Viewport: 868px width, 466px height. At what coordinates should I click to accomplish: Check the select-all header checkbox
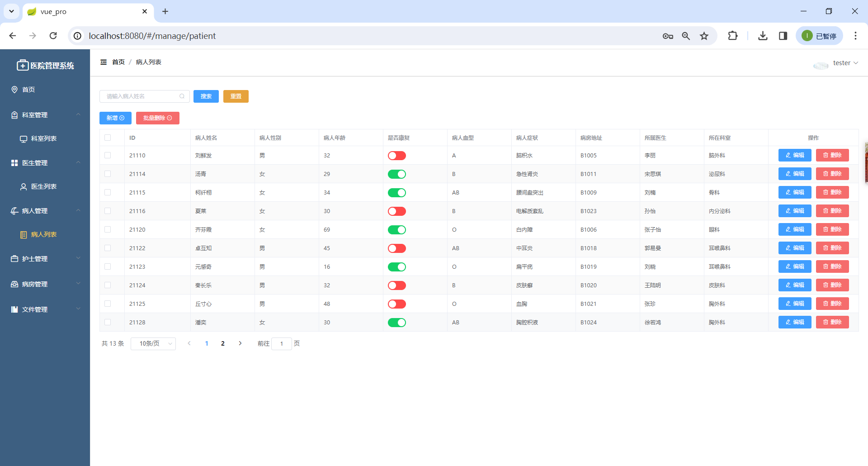coord(108,138)
